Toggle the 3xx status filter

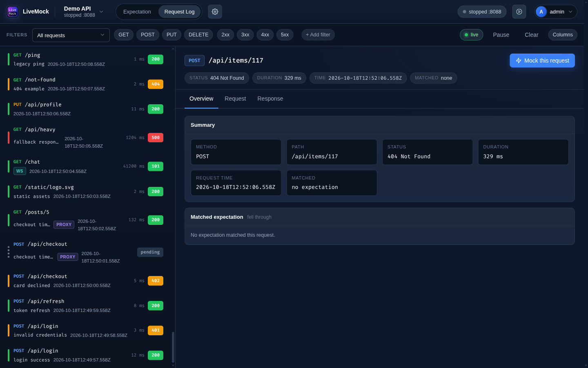pyautogui.click(x=245, y=35)
